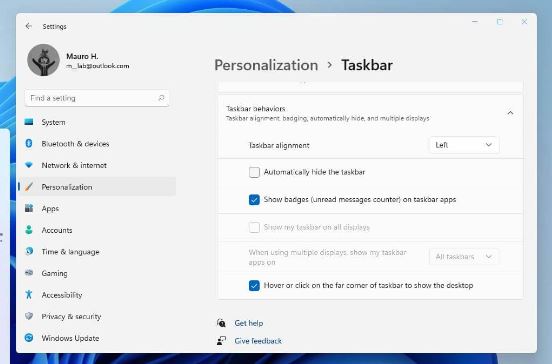Collapse the Taskbar behaviors section
The image size is (552, 364).
pyautogui.click(x=510, y=113)
